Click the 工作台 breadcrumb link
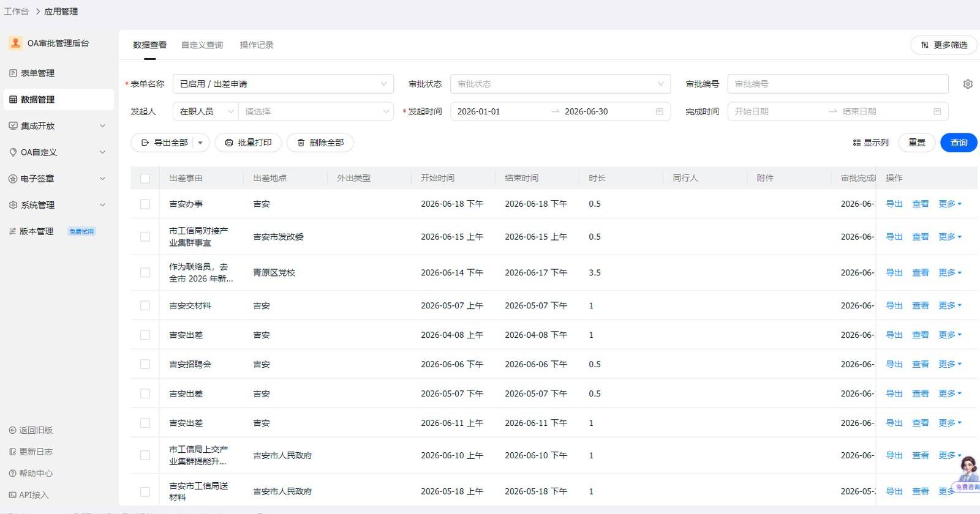 [x=16, y=11]
